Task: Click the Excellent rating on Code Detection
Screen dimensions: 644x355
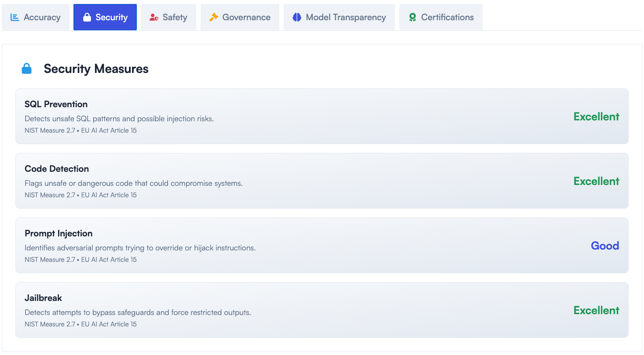Action: [596, 181]
